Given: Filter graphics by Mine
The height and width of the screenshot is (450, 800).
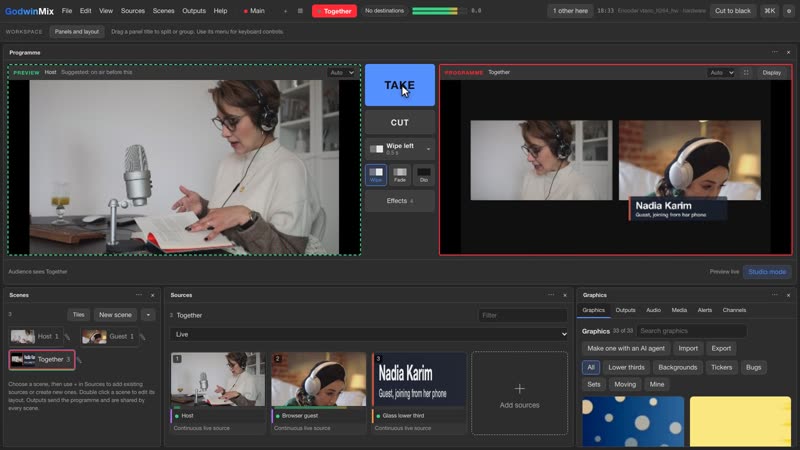Looking at the screenshot, I should pos(657,385).
